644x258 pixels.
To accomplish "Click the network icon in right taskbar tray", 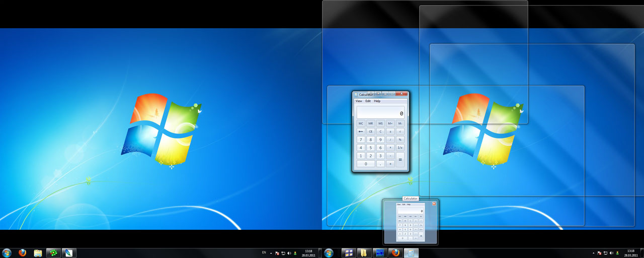I will [x=605, y=253].
